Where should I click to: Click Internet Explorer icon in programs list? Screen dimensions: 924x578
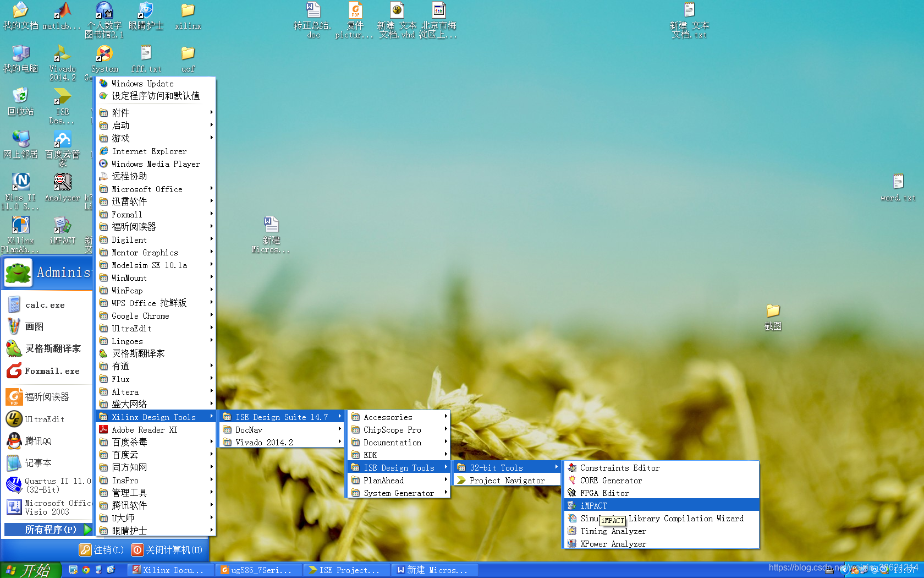pyautogui.click(x=103, y=151)
